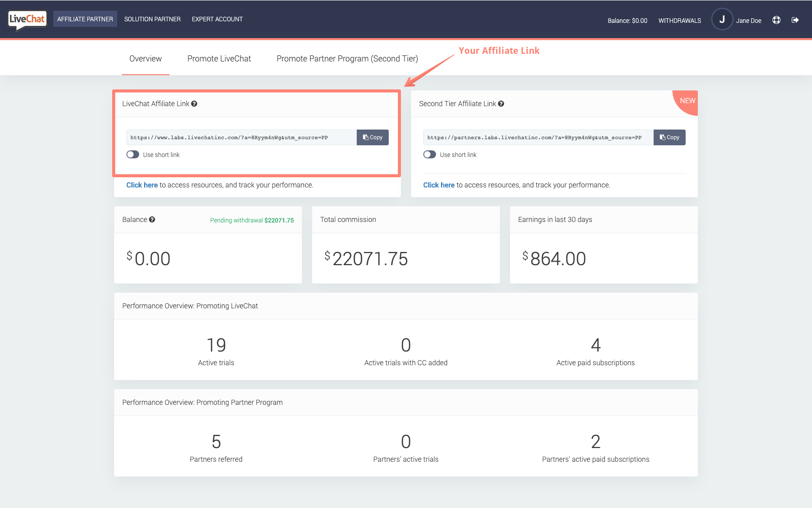812x508 pixels.
Task: Click the 2 Partners' active paid subscriptions figure
Action: (596, 442)
